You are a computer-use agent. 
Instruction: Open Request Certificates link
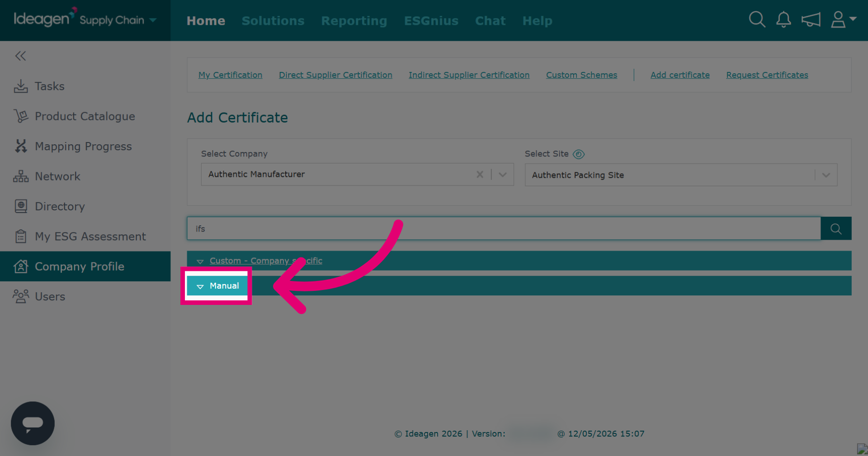(767, 75)
